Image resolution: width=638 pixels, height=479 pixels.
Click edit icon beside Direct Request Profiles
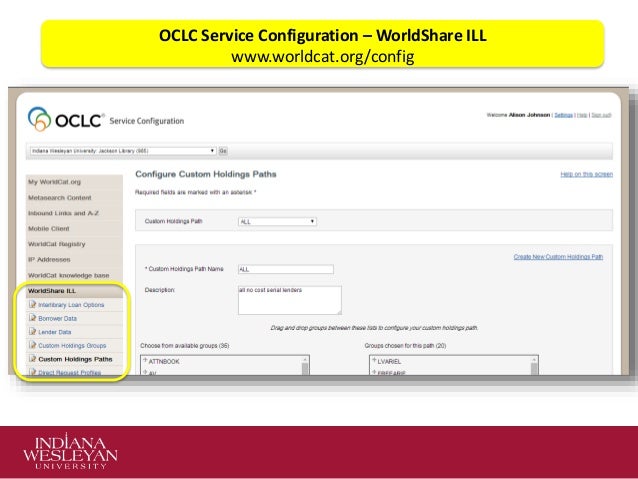[33, 372]
